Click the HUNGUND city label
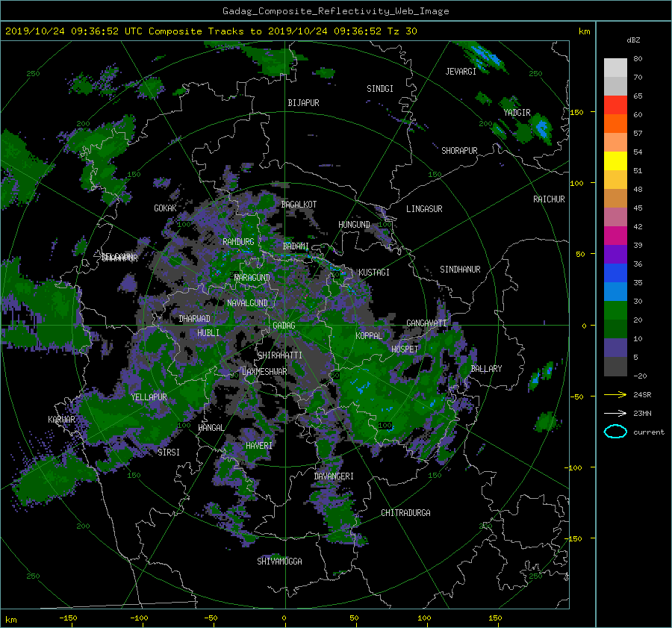Viewport: 672px width, 628px height. point(354,225)
